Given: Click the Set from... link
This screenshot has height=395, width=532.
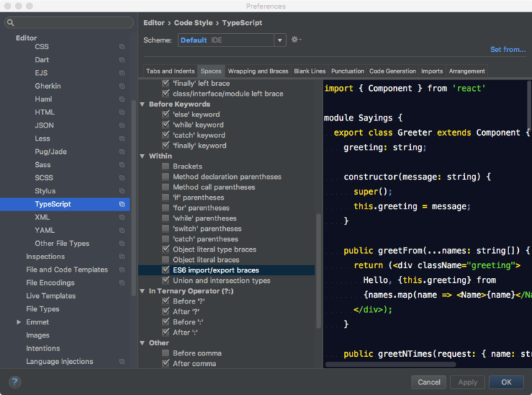Looking at the screenshot, I should click(508, 49).
